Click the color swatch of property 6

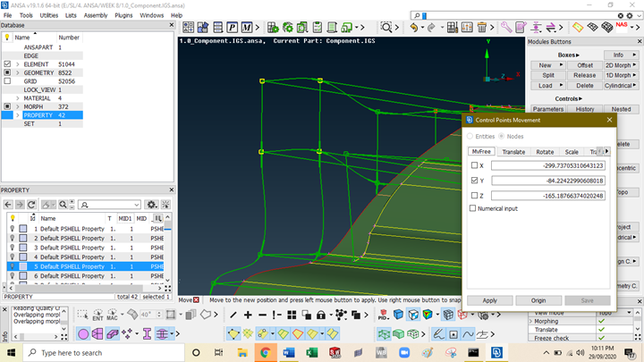23,276
